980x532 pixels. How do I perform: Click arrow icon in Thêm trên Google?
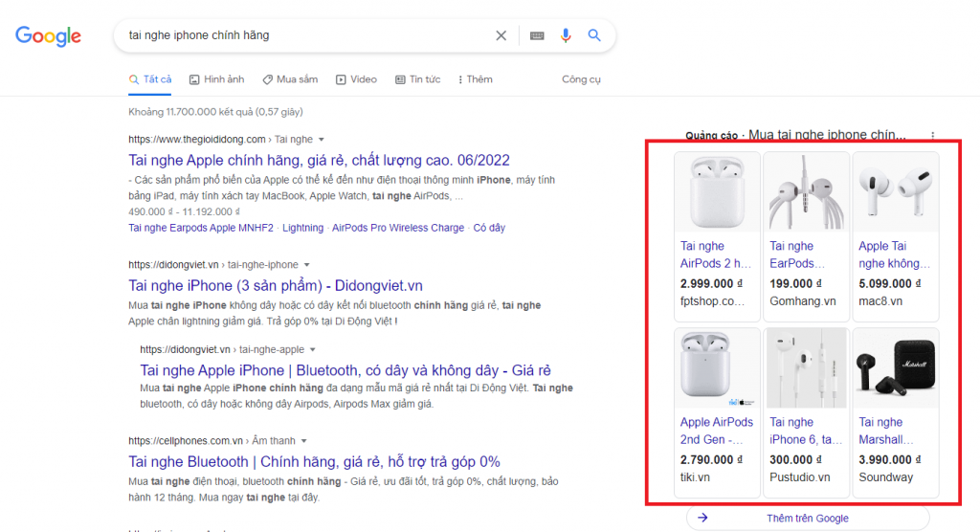click(702, 518)
